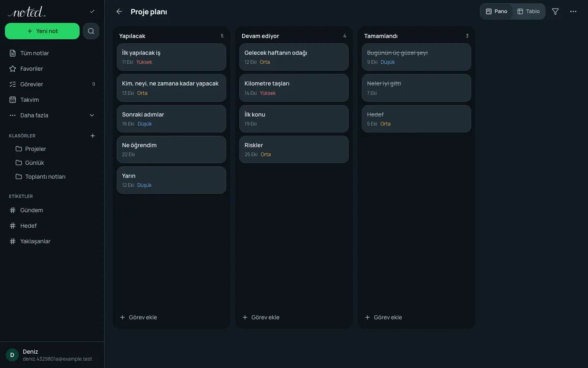Open card Kim, neyi, ne zamana kadar yapacak
The height and width of the screenshot is (368, 588).
click(171, 88)
